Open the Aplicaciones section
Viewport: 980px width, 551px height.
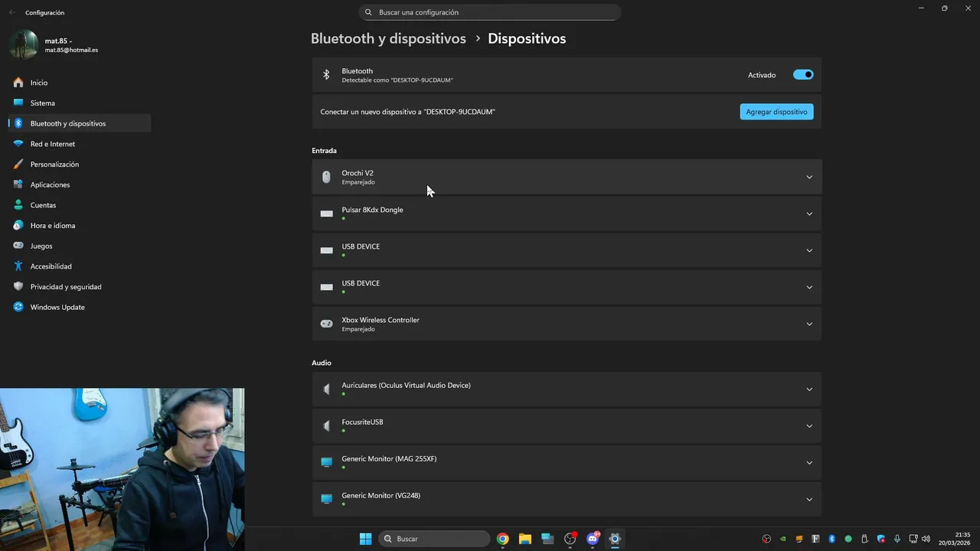79,184
